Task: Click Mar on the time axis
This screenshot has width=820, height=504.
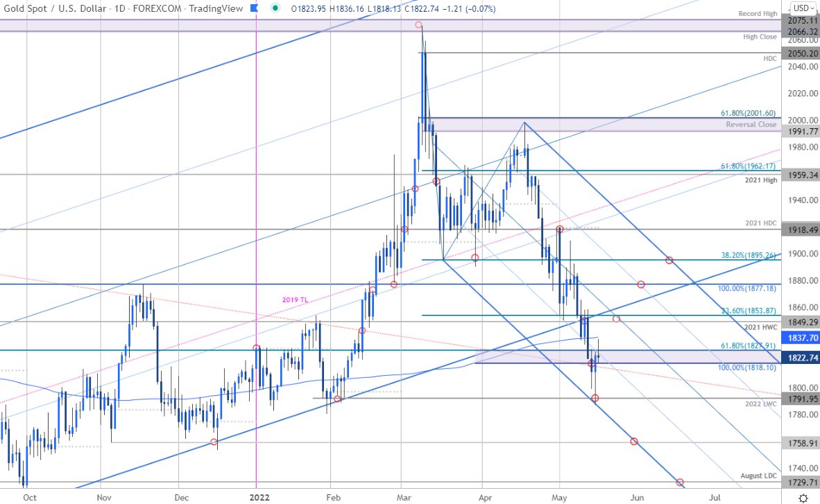Action: (403, 498)
